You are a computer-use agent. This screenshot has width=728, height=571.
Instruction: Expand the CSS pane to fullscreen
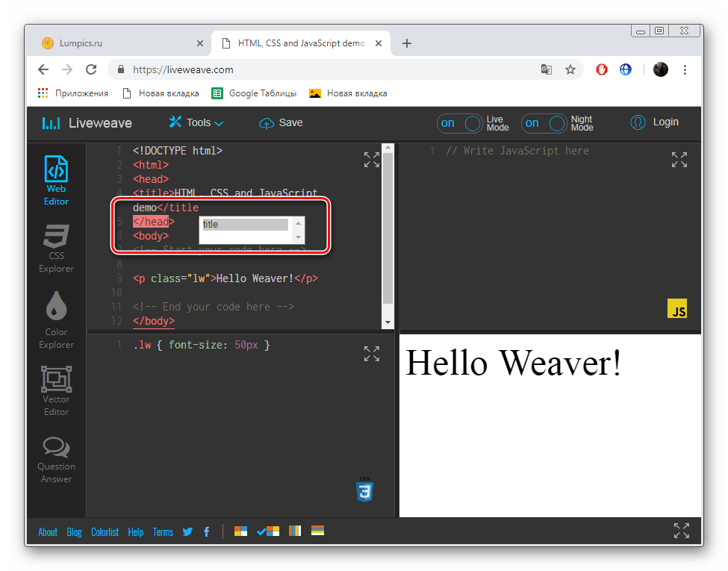tap(371, 354)
